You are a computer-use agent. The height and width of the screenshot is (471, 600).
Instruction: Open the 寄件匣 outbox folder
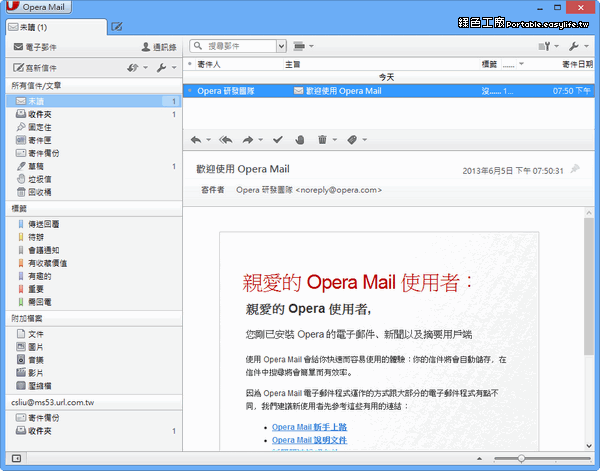93,140
